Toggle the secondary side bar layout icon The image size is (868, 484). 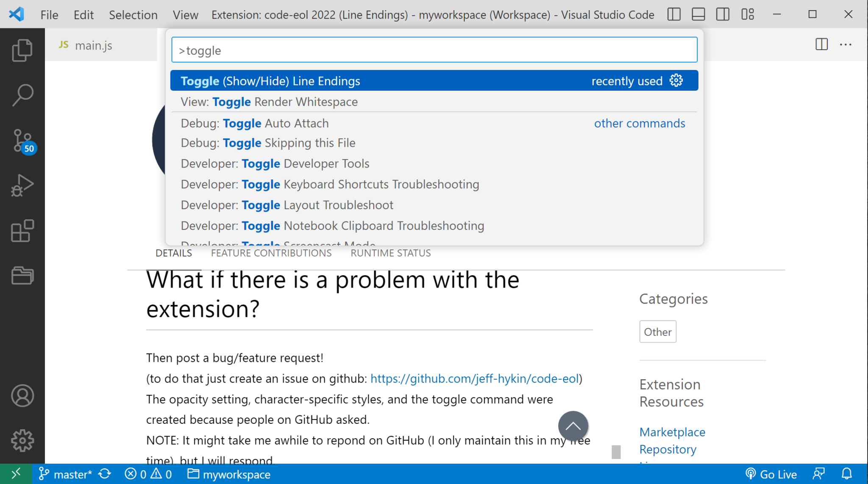723,14
